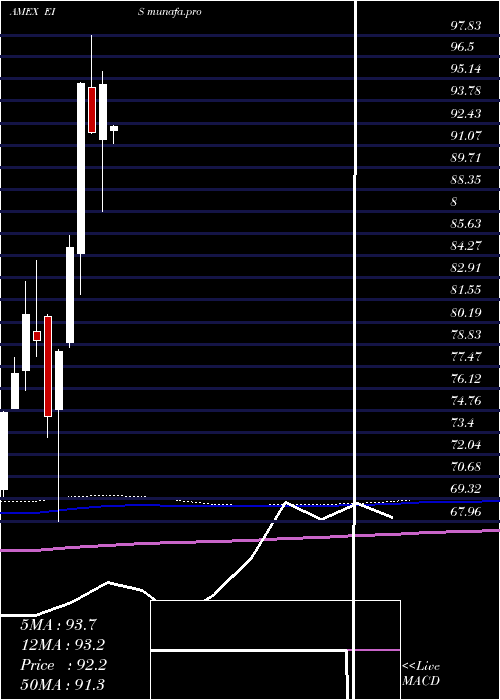
Task: Click the large red candlestick near 77.47
Action: (48, 366)
